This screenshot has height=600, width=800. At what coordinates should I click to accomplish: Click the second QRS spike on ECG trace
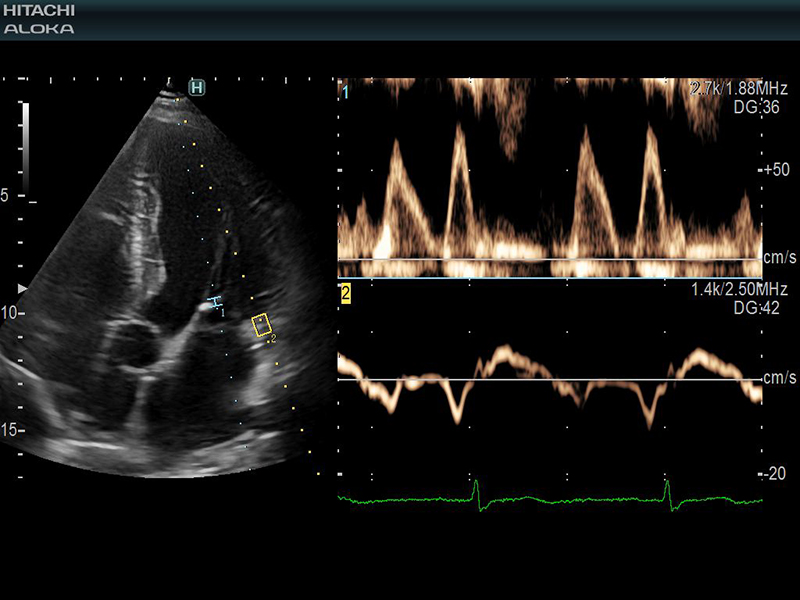(669, 490)
